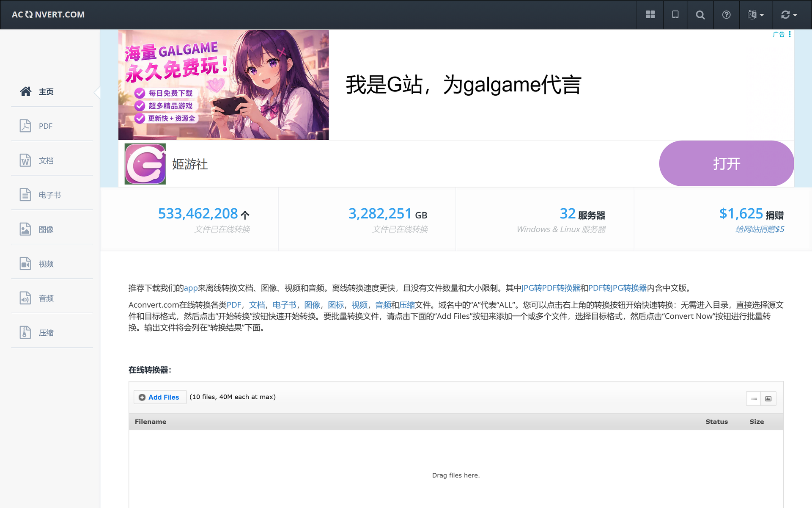Click the help question mark icon
This screenshot has height=508, width=812.
pyautogui.click(x=726, y=15)
